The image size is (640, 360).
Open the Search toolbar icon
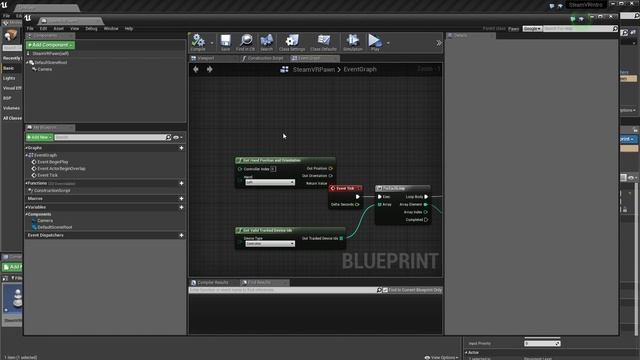pyautogui.click(x=267, y=42)
